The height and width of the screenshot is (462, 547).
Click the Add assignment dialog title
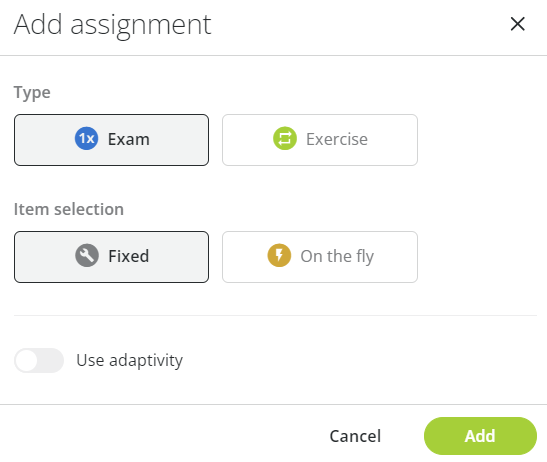pos(112,25)
